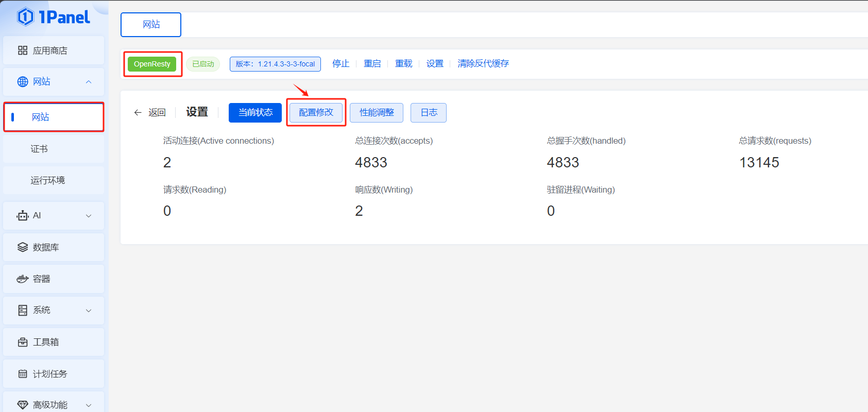Click the 活动连接(Active connections) label
Viewport: 868px width, 412px height.
pyautogui.click(x=218, y=141)
